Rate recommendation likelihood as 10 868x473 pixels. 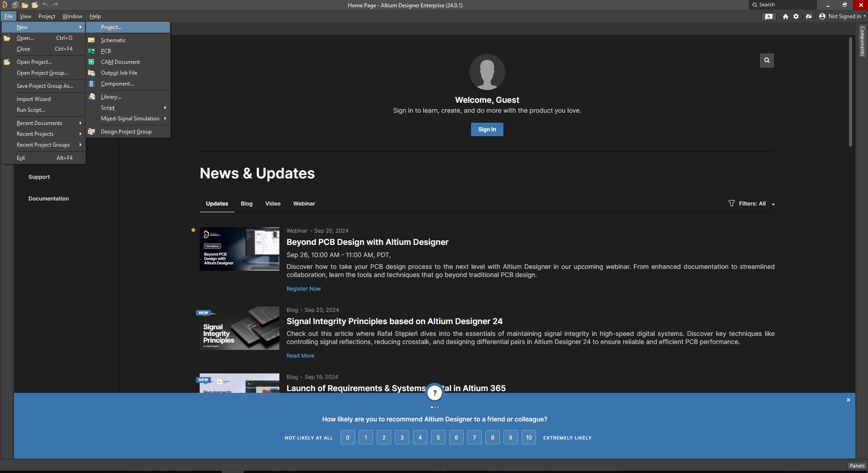tap(529, 438)
